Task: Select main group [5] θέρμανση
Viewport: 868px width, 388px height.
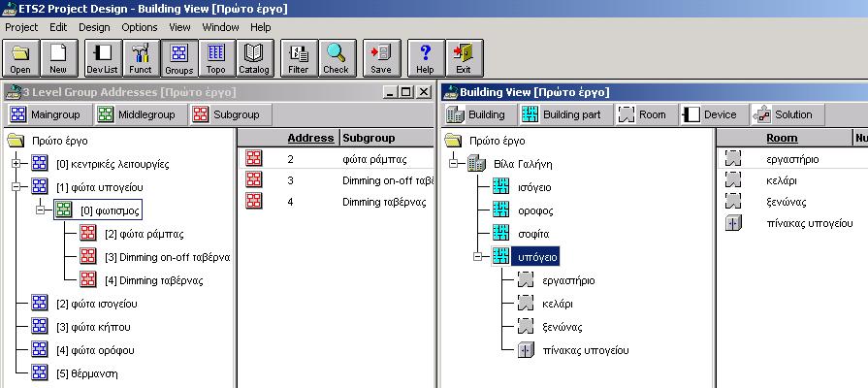Action: click(87, 373)
